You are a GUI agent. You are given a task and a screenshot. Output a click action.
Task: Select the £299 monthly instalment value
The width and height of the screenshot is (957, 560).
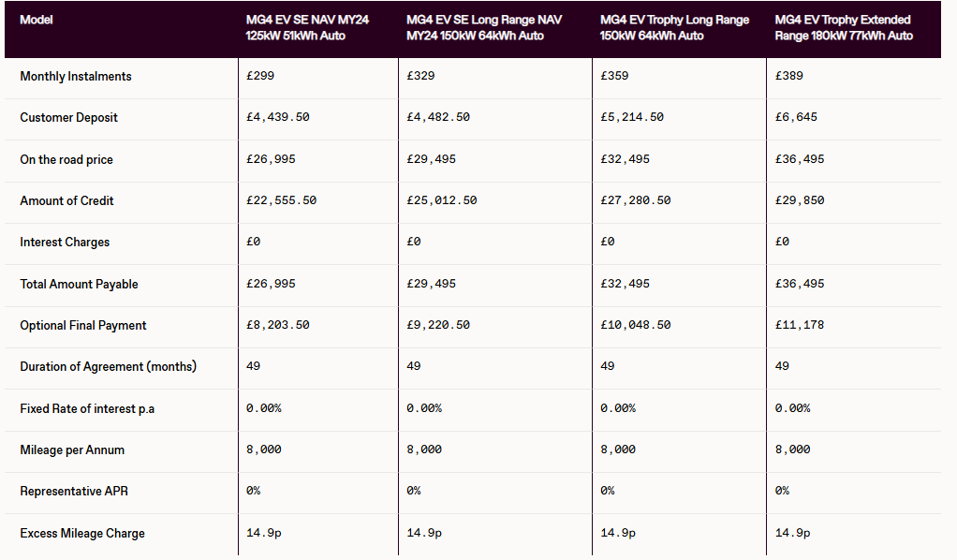pyautogui.click(x=260, y=76)
